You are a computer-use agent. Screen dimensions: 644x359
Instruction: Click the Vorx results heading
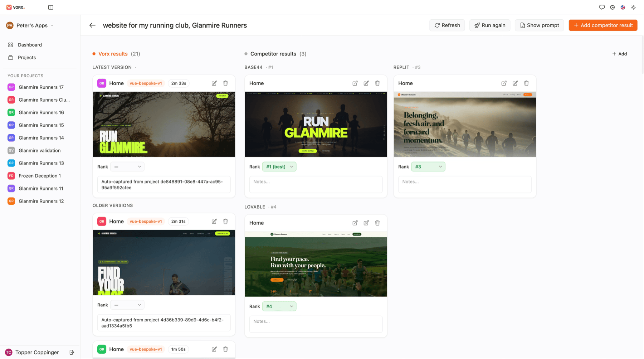113,54
